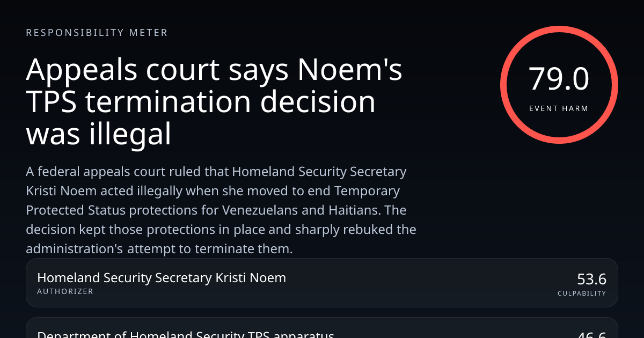Click the 'administration's attempt to terminate them' line
The width and height of the screenshot is (644, 338).
(x=159, y=249)
